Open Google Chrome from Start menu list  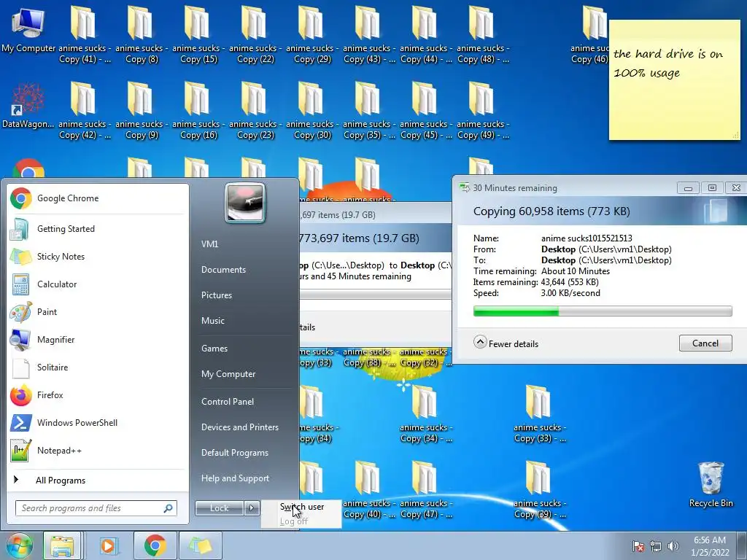(98, 198)
